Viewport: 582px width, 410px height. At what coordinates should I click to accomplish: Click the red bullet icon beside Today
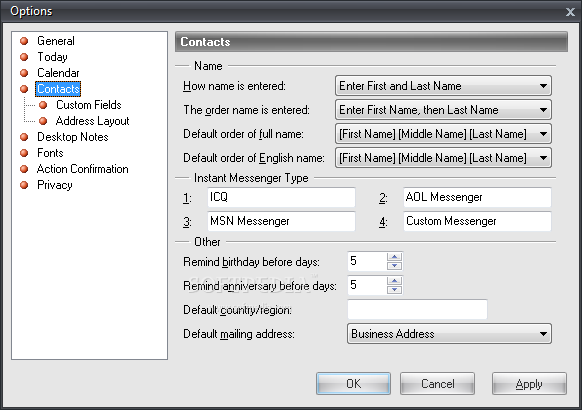[24, 57]
